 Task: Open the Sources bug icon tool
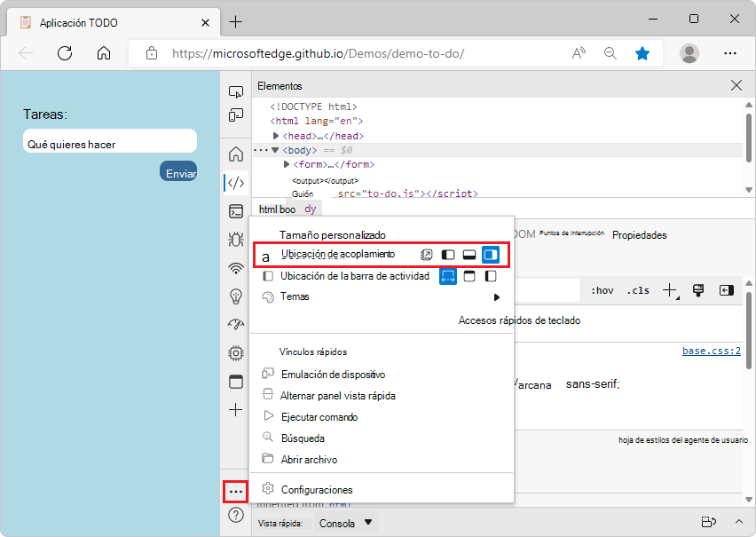[236, 240]
